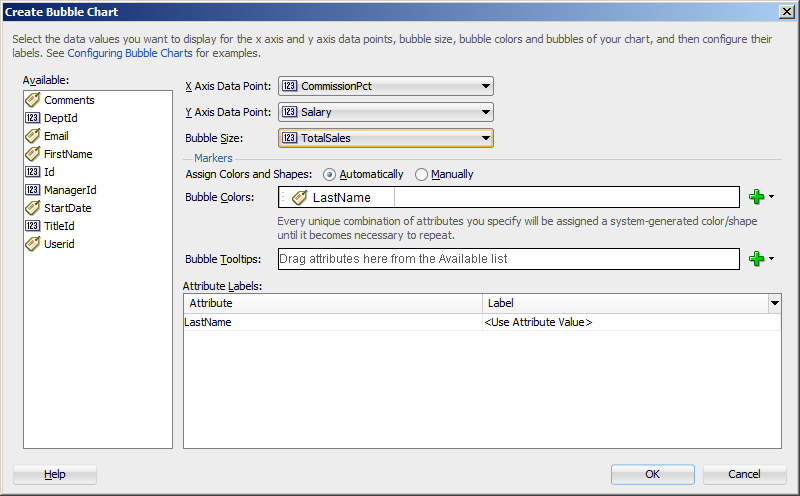Screen dimensions: 800x496
Task: Close the Create Bubble Chart dialog
Action: (x=787, y=12)
